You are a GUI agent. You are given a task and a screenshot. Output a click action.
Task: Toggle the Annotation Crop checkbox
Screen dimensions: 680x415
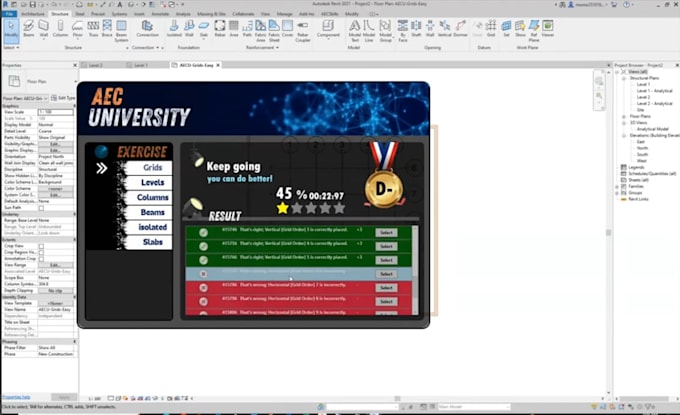41,259
